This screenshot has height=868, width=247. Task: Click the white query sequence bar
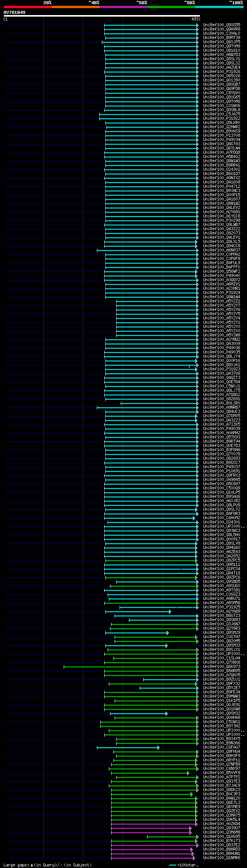[x=102, y=16]
